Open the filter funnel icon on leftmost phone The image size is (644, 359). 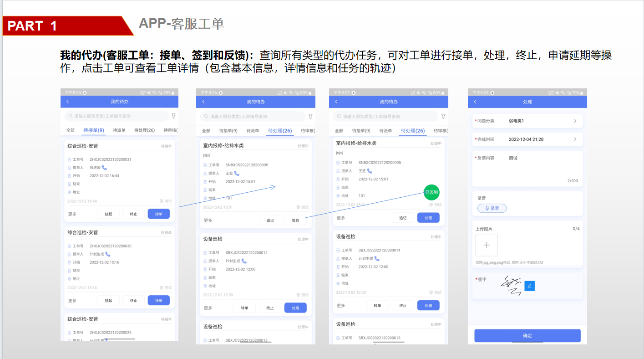tap(173, 116)
